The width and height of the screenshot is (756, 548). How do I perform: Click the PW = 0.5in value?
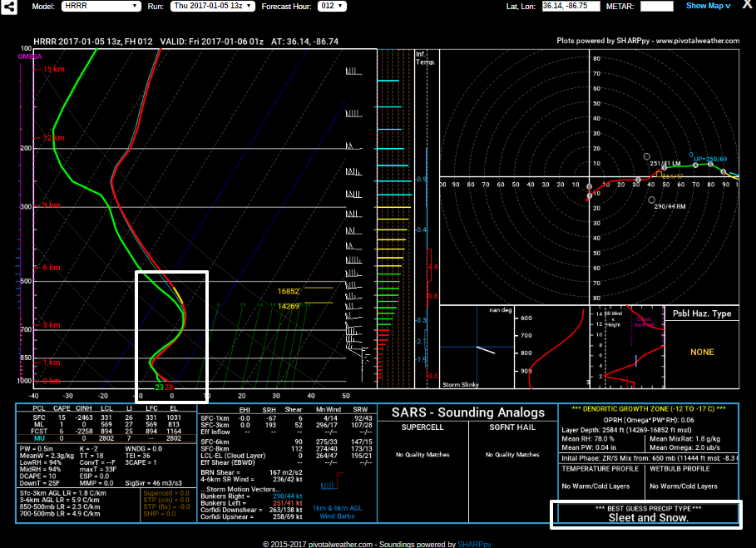point(42,449)
